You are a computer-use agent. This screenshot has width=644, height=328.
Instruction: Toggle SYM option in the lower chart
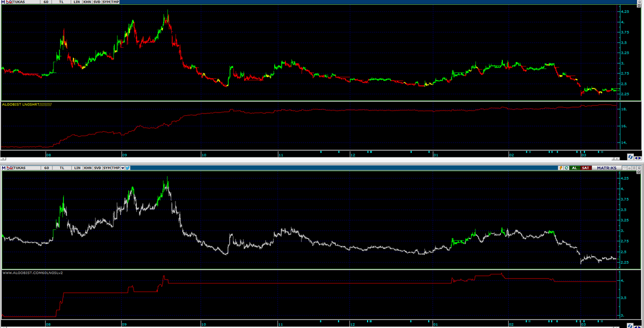pos(107,168)
